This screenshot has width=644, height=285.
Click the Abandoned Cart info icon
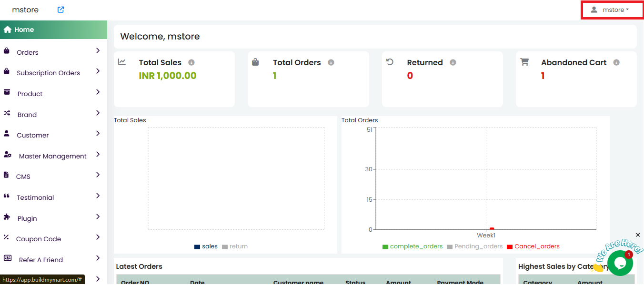point(616,62)
